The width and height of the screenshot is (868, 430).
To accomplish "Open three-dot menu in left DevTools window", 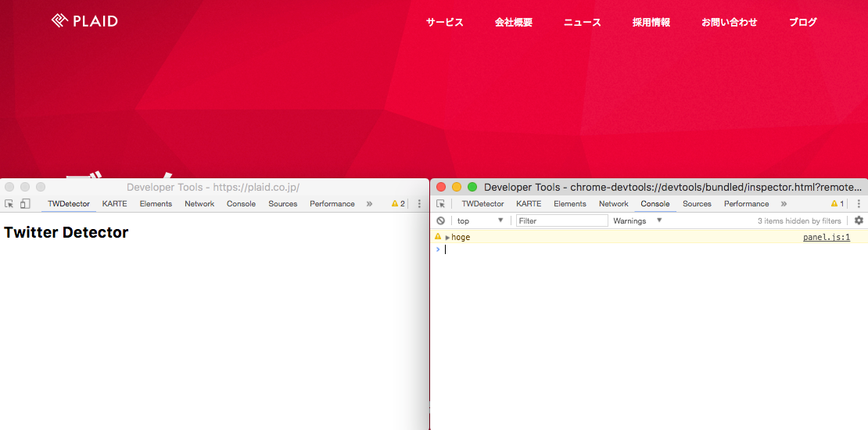I will pos(419,204).
